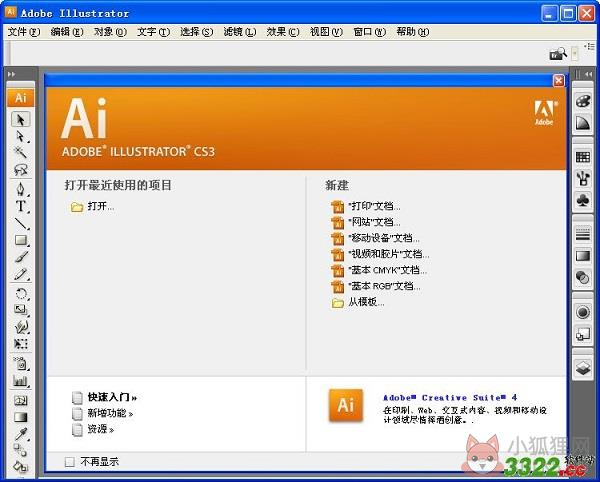Create a new "移动设备"文档

point(384,238)
